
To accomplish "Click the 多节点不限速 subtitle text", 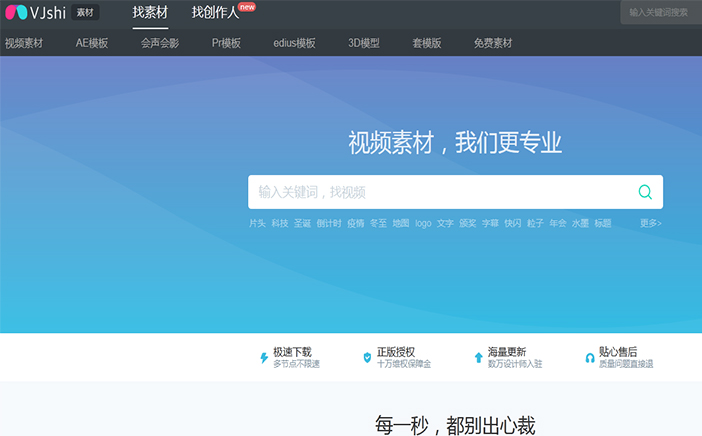I will 297,364.
